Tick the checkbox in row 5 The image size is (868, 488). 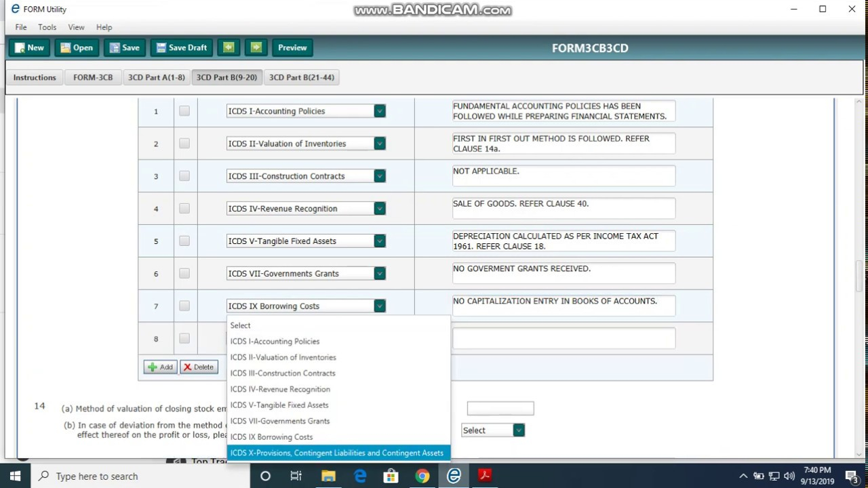pyautogui.click(x=184, y=241)
